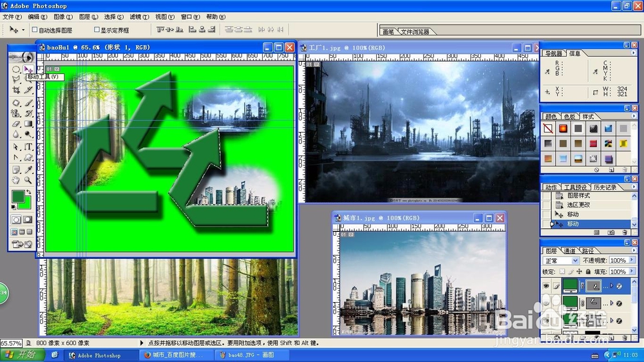The width and height of the screenshot is (644, 362).
Task: Expand effects of the top selected layer
Action: (612, 286)
